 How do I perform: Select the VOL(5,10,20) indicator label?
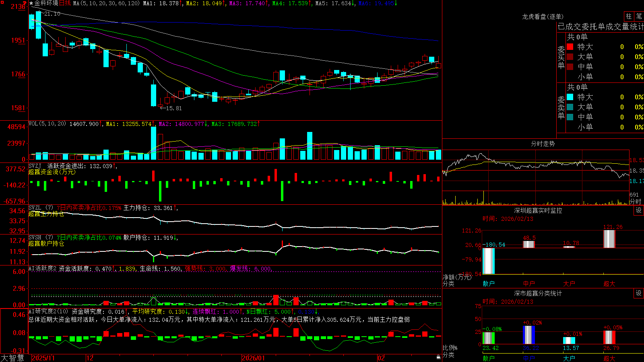coord(47,124)
